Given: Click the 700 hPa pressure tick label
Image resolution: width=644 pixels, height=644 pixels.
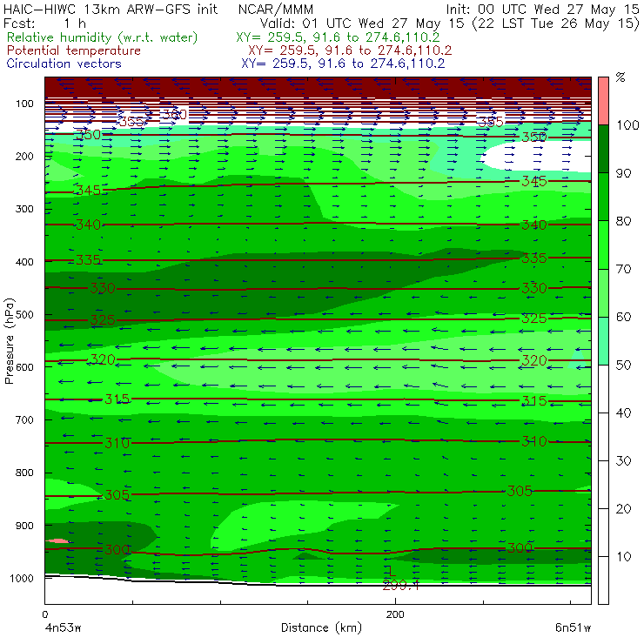Looking at the screenshot, I should tap(24, 419).
